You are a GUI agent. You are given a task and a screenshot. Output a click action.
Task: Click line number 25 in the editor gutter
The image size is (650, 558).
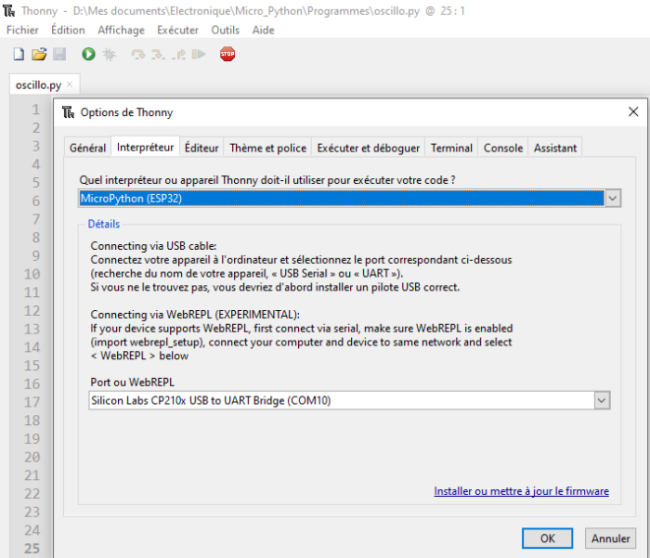click(32, 548)
